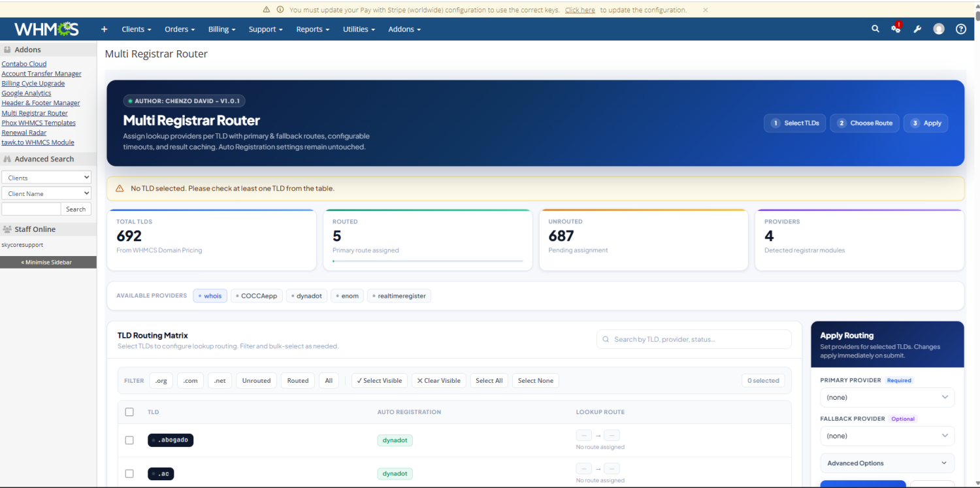Click the magnifier icon in the TLD search box
The image size is (980, 488).
point(606,339)
